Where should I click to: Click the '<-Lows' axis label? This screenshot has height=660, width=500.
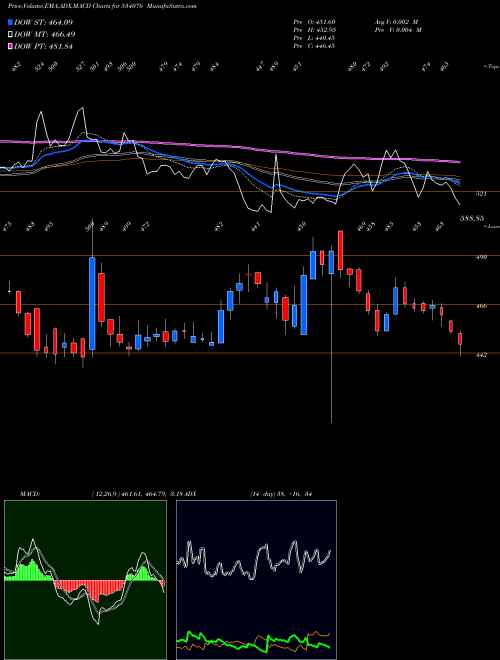coord(491,226)
